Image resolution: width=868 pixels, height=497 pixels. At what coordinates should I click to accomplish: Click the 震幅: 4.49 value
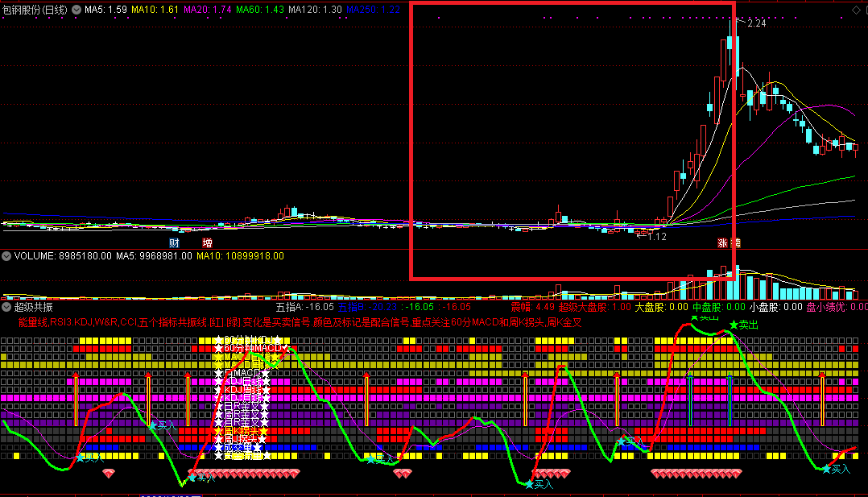pyautogui.click(x=532, y=307)
